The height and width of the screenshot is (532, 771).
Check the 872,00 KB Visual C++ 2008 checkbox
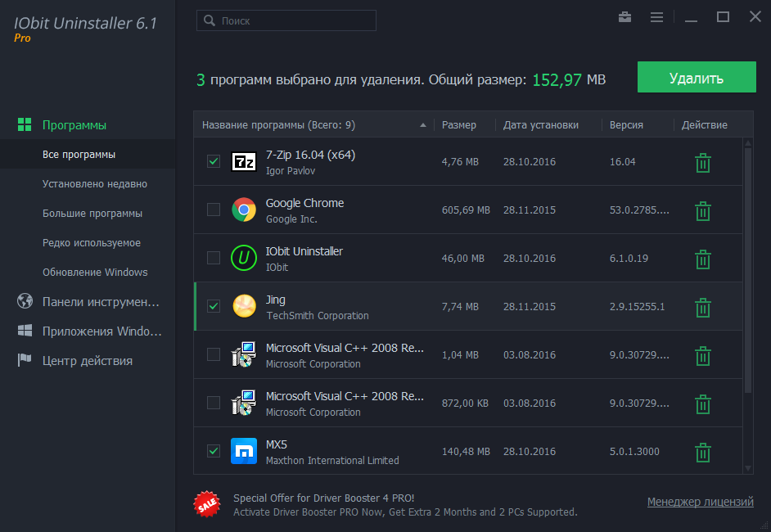214,403
